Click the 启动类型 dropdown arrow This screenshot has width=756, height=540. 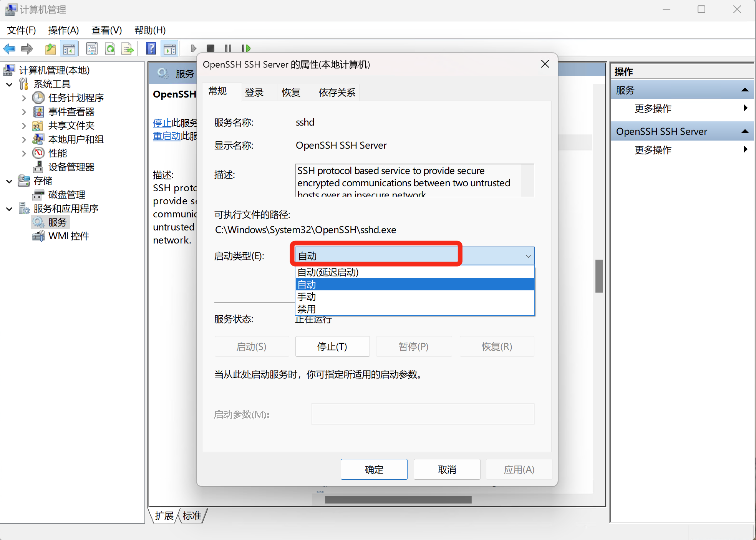(528, 256)
